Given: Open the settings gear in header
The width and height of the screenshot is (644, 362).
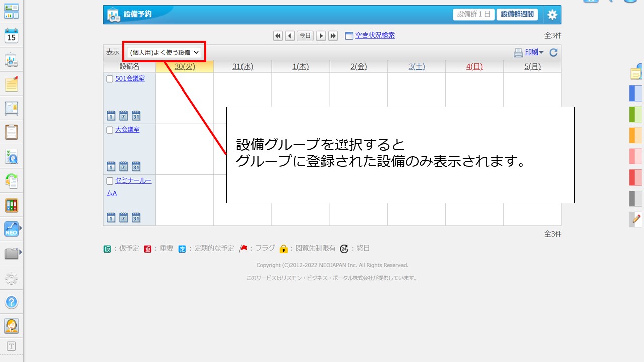Looking at the screenshot, I should (552, 15).
